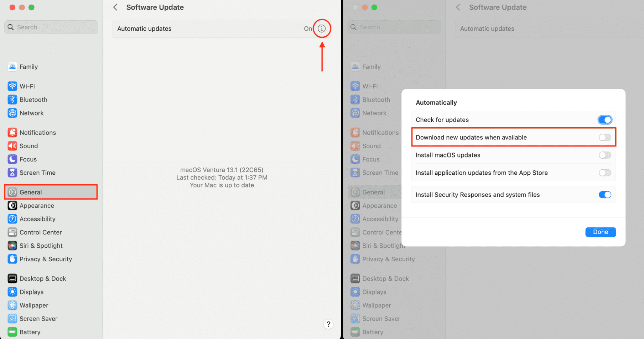Click the Desktop & Dock icon in left window

[x=12, y=279]
